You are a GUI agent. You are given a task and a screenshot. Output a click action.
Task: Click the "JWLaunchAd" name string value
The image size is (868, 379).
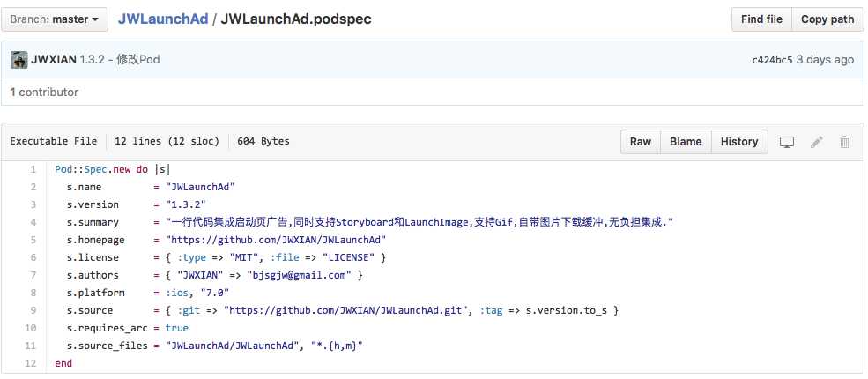pyautogui.click(x=200, y=187)
